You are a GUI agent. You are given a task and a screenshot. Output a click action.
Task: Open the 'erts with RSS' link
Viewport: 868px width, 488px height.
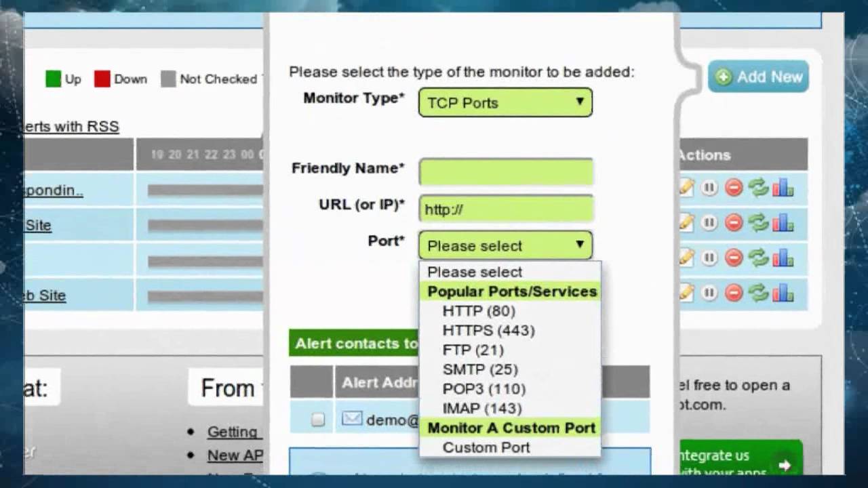pyautogui.click(x=71, y=127)
